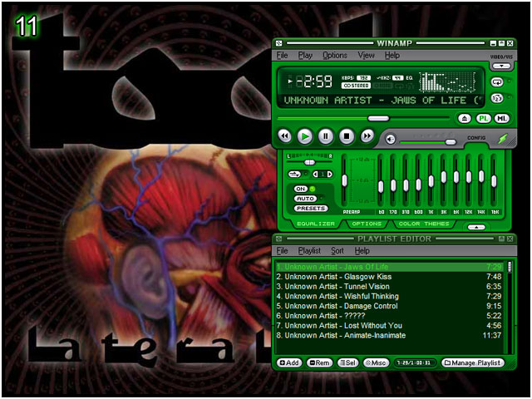This screenshot has width=532, height=399.
Task: Click the lightning bolt icon
Action: (x=503, y=139)
